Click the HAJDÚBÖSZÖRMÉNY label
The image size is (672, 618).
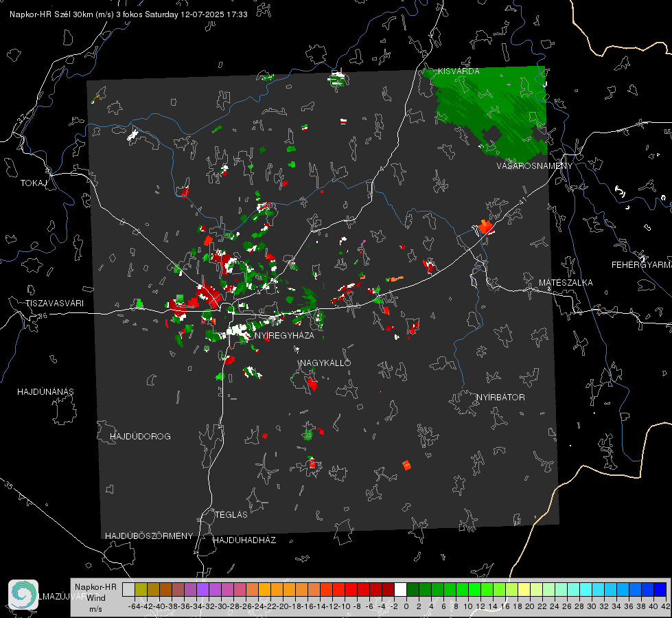(x=149, y=536)
